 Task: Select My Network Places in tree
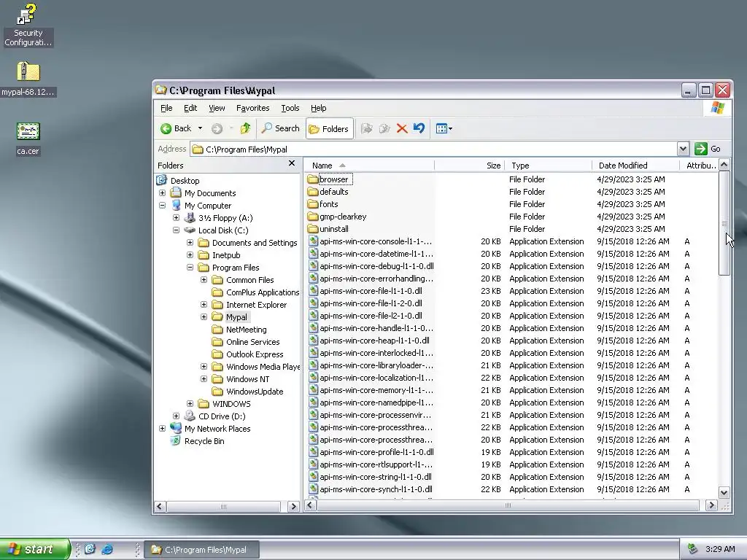(217, 429)
